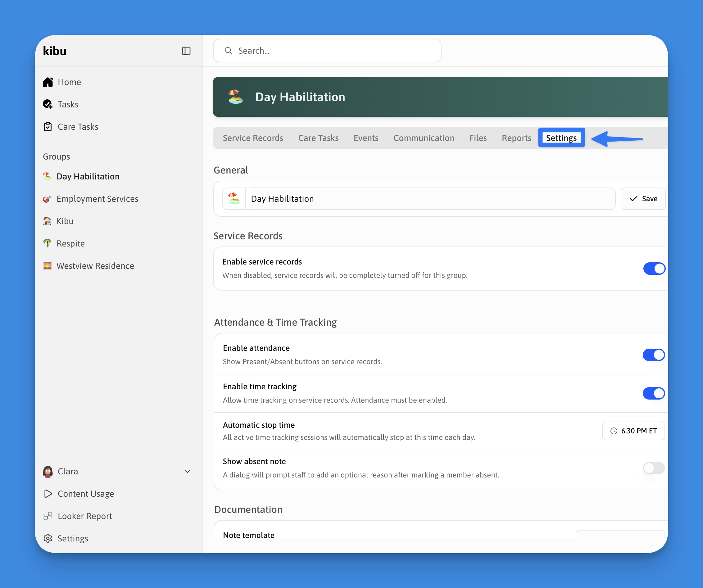Click the Search input field
Screen dimensions: 703x588
click(327, 51)
